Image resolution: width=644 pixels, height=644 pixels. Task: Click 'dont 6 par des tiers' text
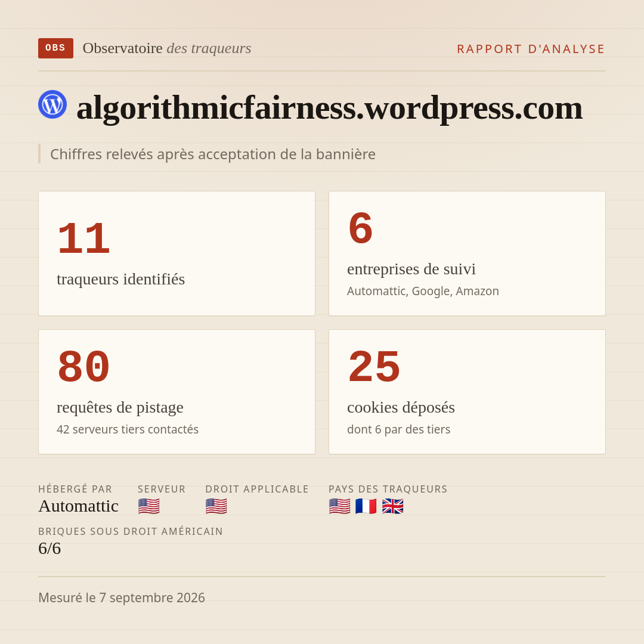click(x=399, y=429)
